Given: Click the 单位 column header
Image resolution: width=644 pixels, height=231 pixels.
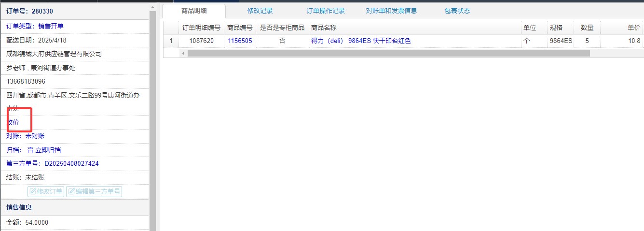Looking at the screenshot, I should 534,28.
